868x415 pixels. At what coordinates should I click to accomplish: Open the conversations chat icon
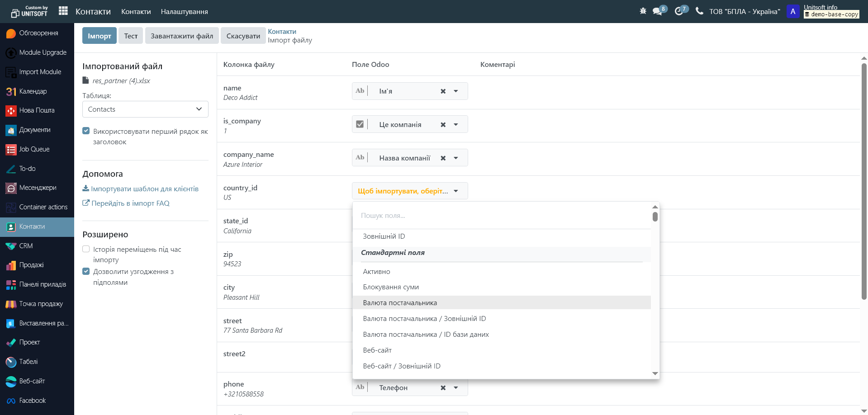[657, 11]
